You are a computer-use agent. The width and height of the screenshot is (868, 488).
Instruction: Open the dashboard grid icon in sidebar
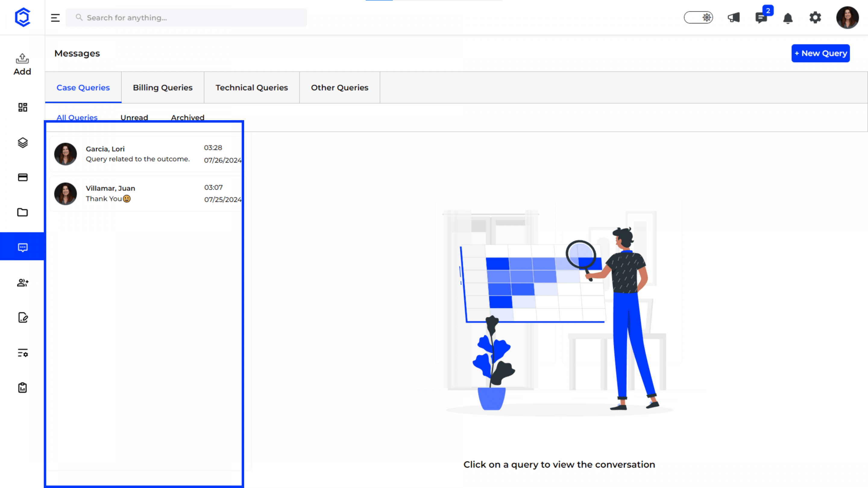tap(23, 108)
